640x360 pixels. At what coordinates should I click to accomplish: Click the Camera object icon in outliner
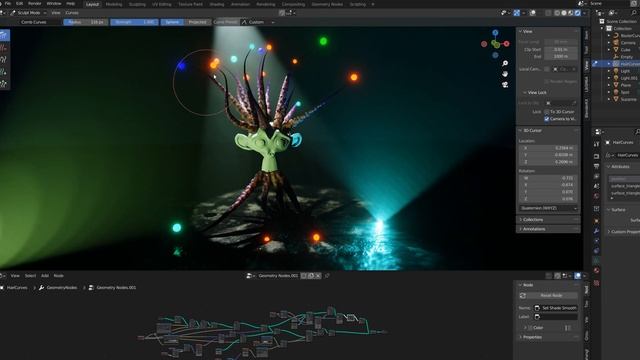click(616, 42)
